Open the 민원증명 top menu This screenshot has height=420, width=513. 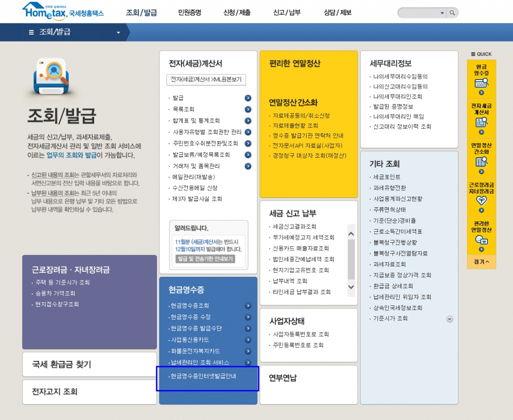pyautogui.click(x=190, y=13)
